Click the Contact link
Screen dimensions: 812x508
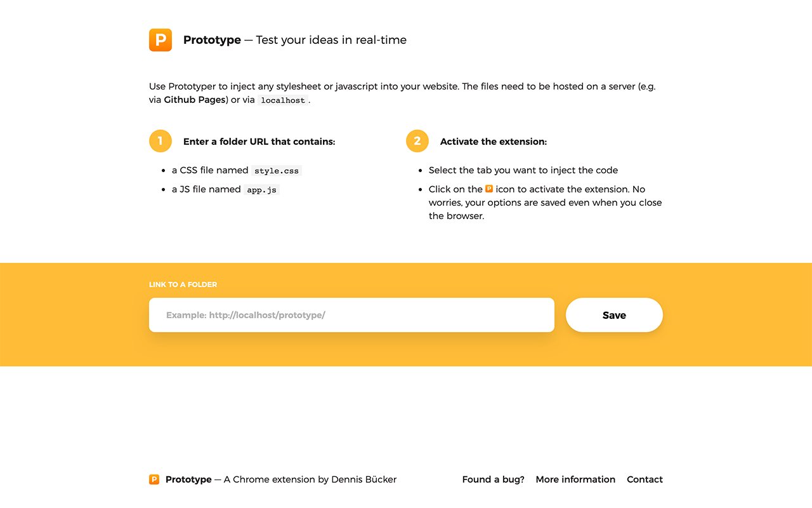click(x=645, y=479)
